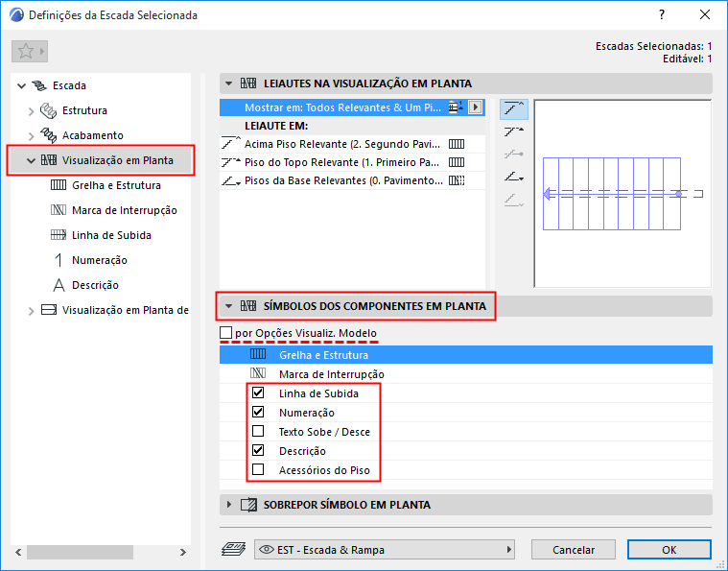Viewport: 728px width, 571px height.
Task: Enable the Texto Sobe / Desce checkbox
Action: [x=258, y=431]
